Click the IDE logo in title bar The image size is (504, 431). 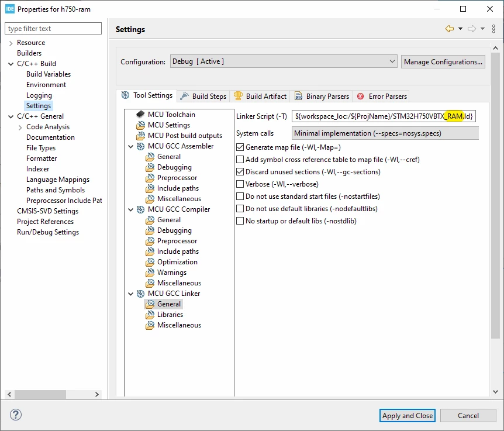pos(10,9)
